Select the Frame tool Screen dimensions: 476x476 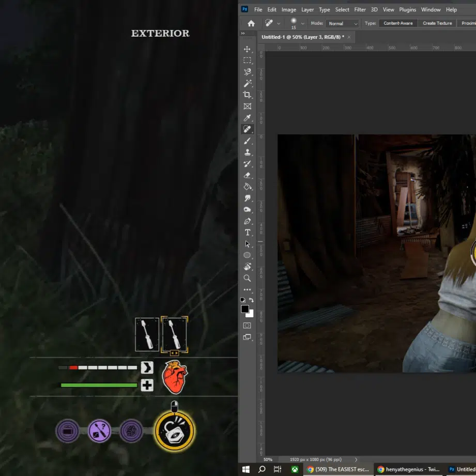click(x=247, y=106)
